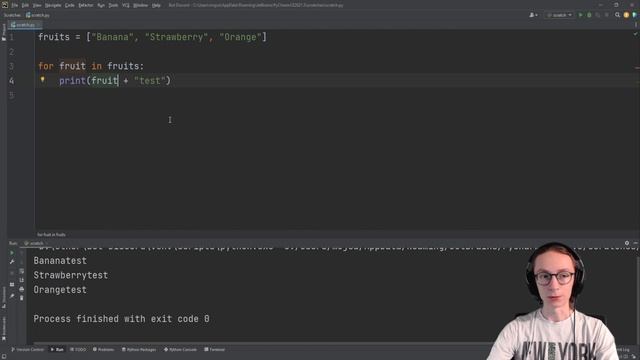Click the wrench settings icon in Run panel
Image resolution: width=640 pixels, height=360 pixels.
12,262
